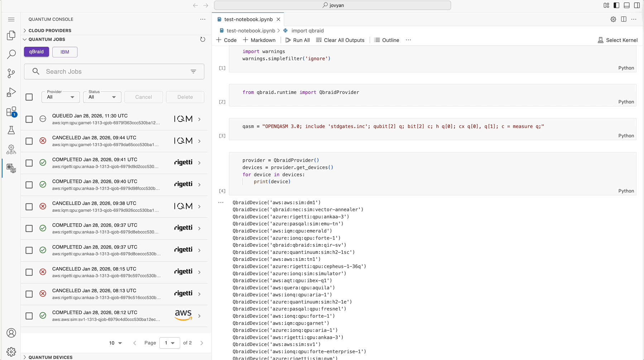Screen dimensions: 644x360
Task: Add a new Code cell
Action: click(226, 40)
